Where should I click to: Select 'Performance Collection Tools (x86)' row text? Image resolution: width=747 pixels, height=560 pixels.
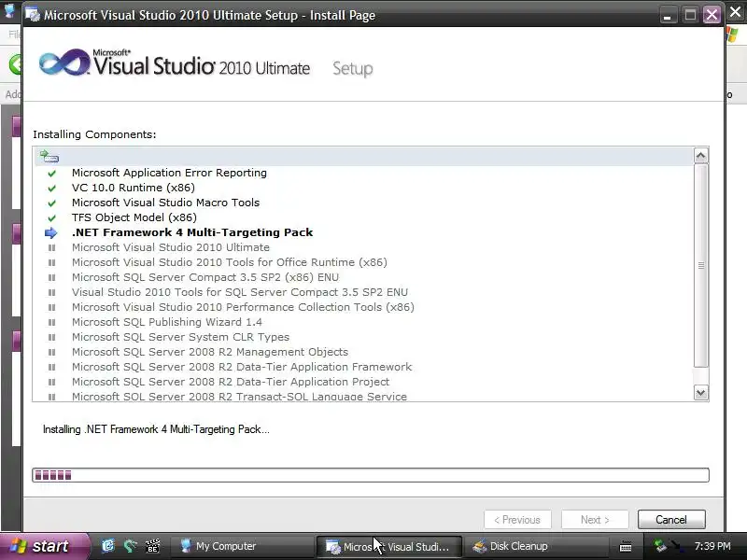pyautogui.click(x=243, y=307)
